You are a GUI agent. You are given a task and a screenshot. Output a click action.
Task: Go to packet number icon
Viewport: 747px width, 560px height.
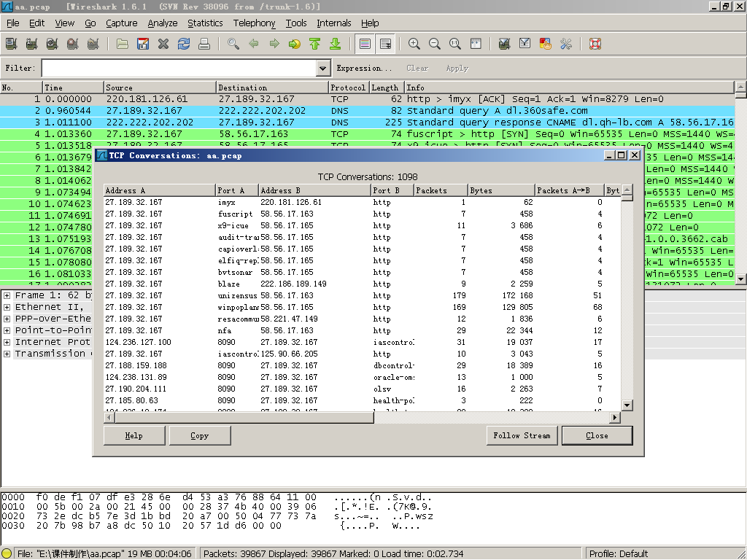(x=295, y=44)
